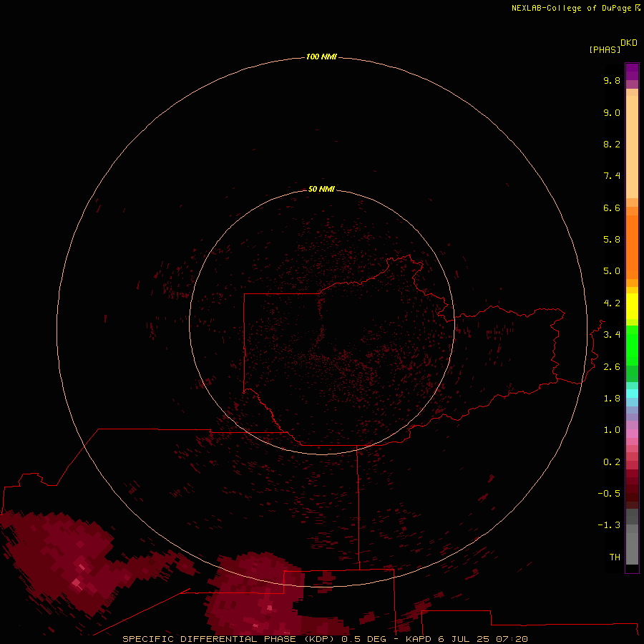Click the 100 NMI range ring label

[x=321, y=57]
